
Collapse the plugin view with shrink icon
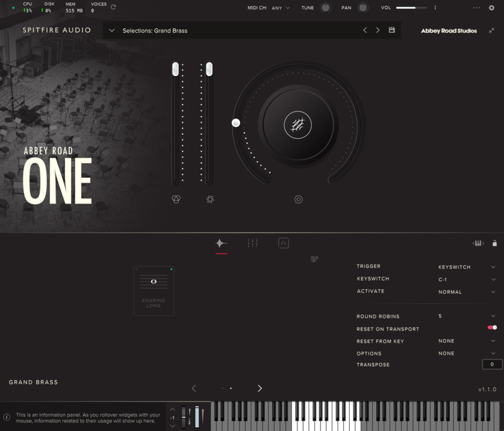point(491,30)
